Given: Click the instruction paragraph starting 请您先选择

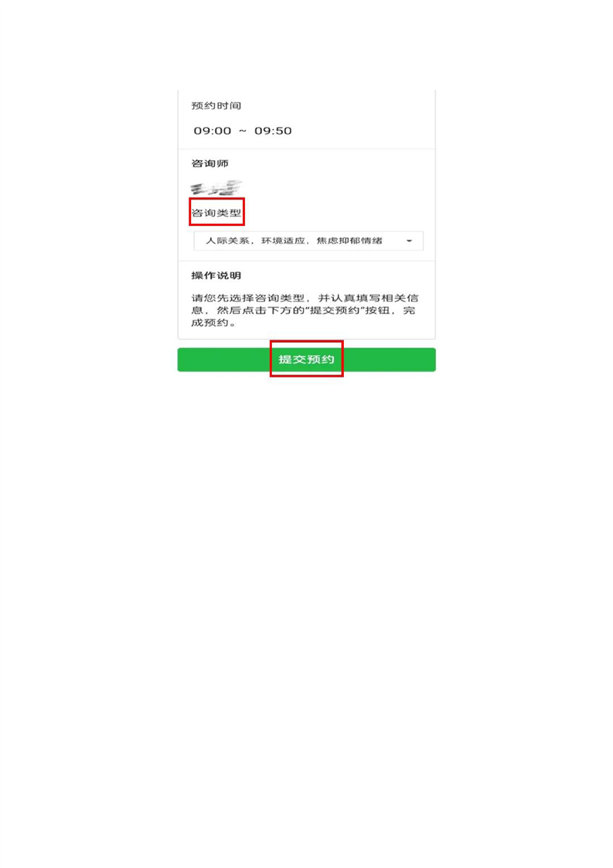Looking at the screenshot, I should 305,310.
